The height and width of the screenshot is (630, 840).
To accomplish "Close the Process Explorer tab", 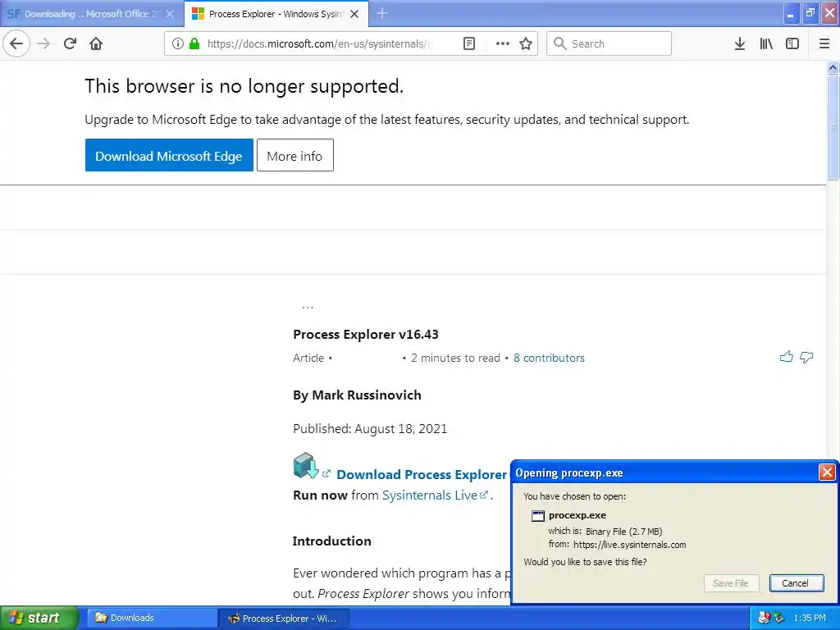I will tap(354, 14).
